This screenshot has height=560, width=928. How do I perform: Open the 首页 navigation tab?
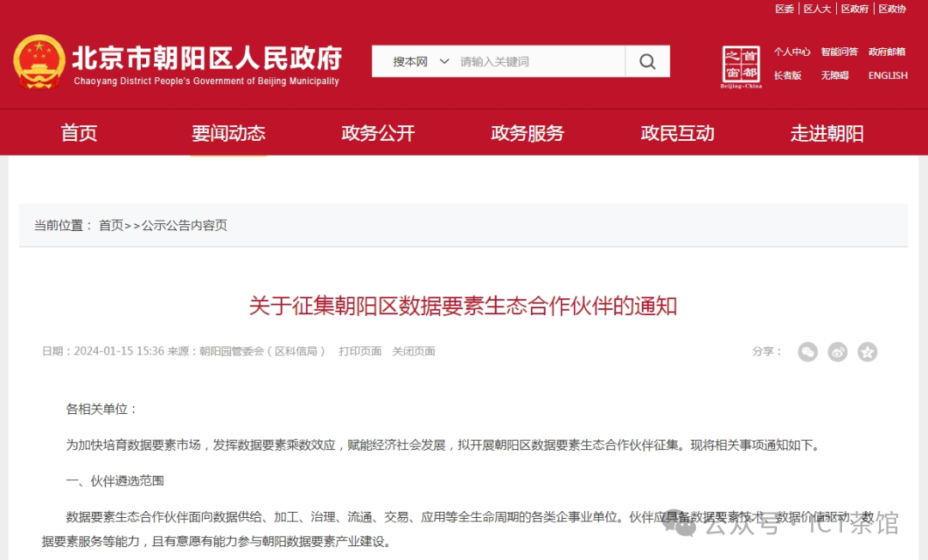pyautogui.click(x=79, y=133)
